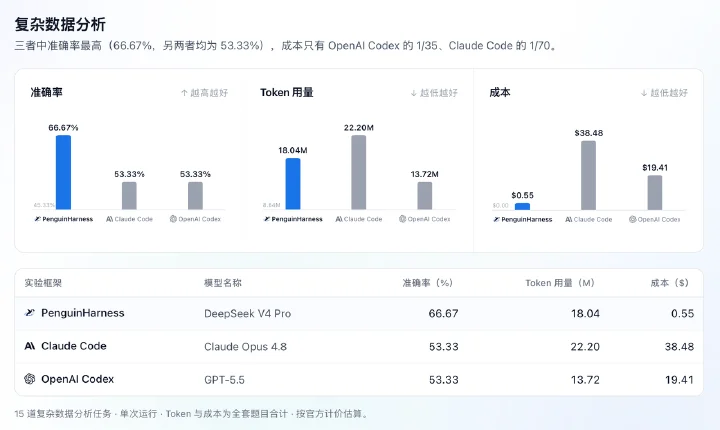Click the PenguinHarness logo in the table row
Image resolution: width=720 pixels, height=430 pixels.
[x=30, y=313]
